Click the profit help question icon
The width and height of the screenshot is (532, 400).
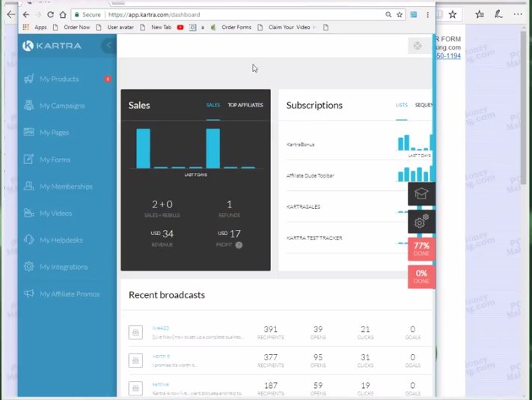(x=239, y=245)
